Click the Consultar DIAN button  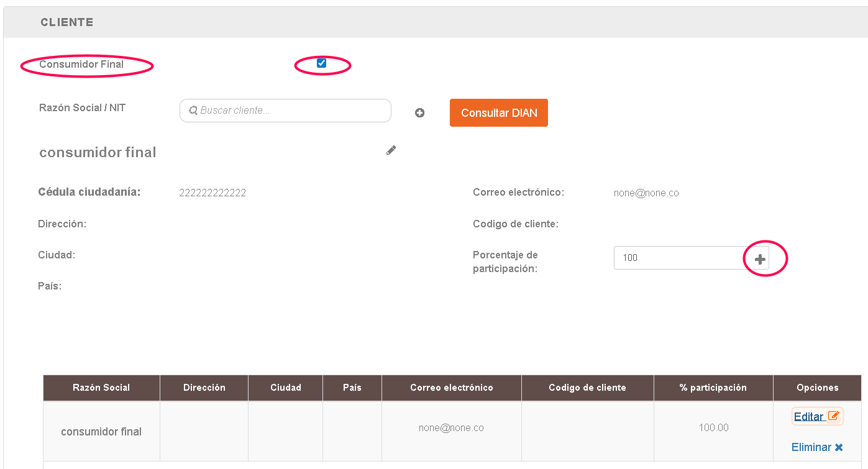click(x=498, y=113)
